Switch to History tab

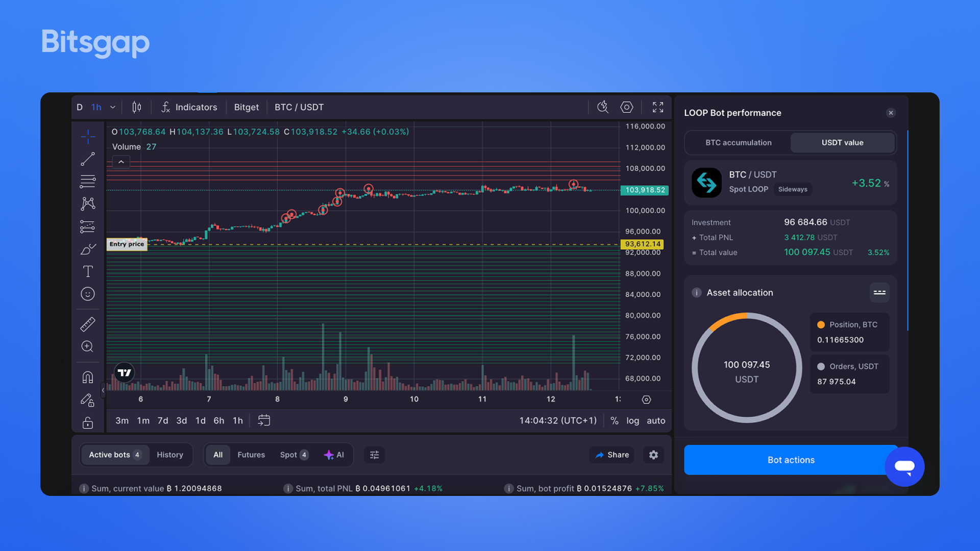(170, 455)
